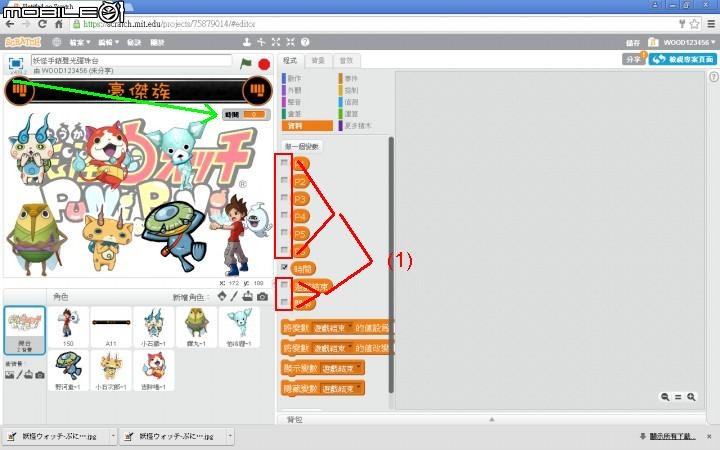Select the Shrink sprite tool in the top toolbar

point(290,42)
